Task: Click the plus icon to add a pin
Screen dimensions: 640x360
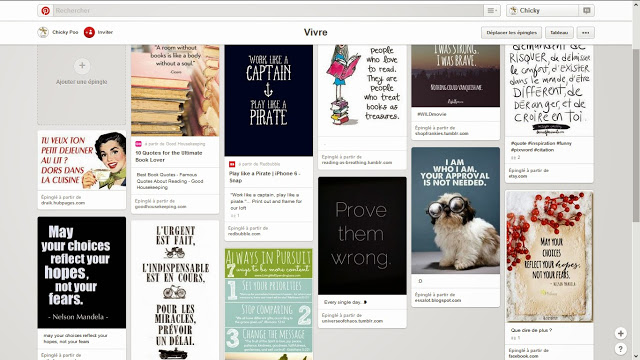Action: [82, 66]
